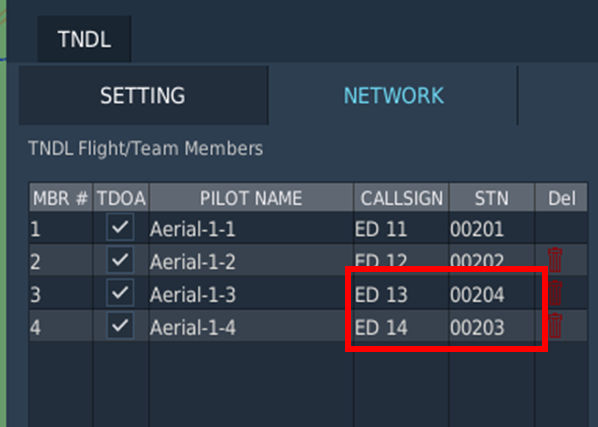Viewport: 598px width, 427px height.
Task: Click the MBR # column header
Action: tap(61, 198)
